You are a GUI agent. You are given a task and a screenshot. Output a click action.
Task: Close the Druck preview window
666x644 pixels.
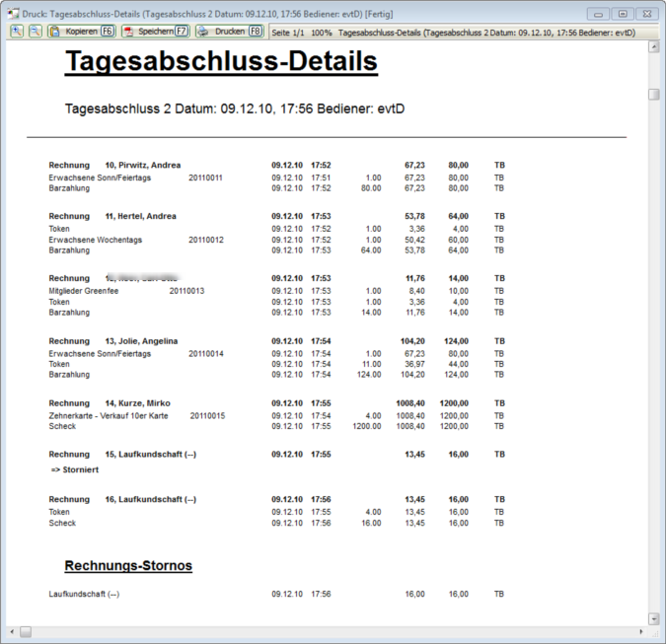tap(647, 14)
